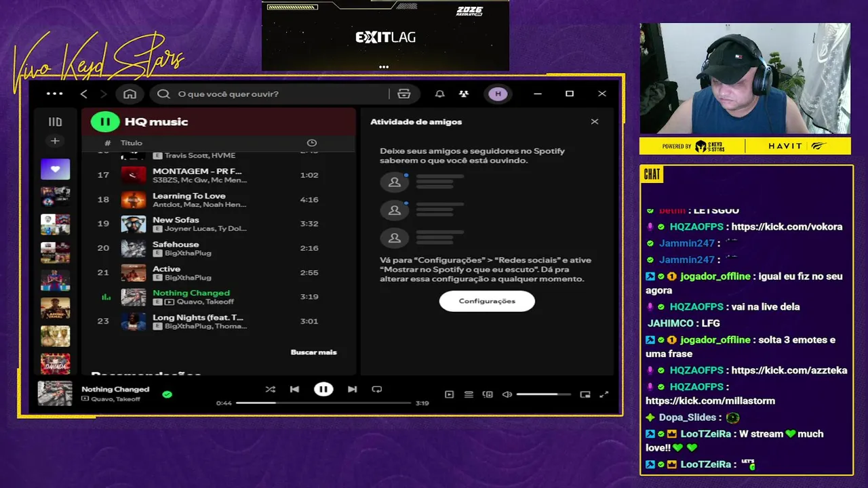This screenshot has height=488, width=868.
Task: Select track 'Long Nights (feat. T...'
Action: pos(219,321)
